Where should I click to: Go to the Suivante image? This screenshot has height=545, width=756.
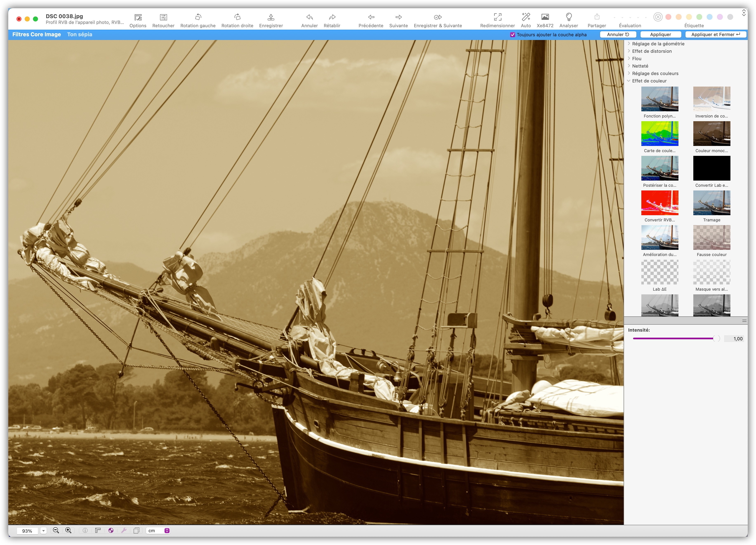398,17
